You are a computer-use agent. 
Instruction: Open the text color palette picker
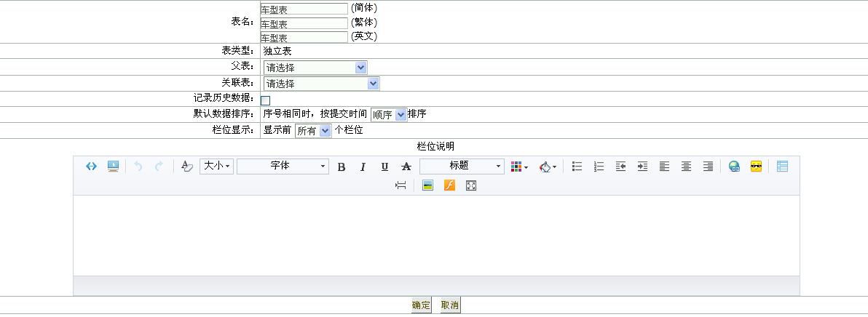click(x=519, y=166)
